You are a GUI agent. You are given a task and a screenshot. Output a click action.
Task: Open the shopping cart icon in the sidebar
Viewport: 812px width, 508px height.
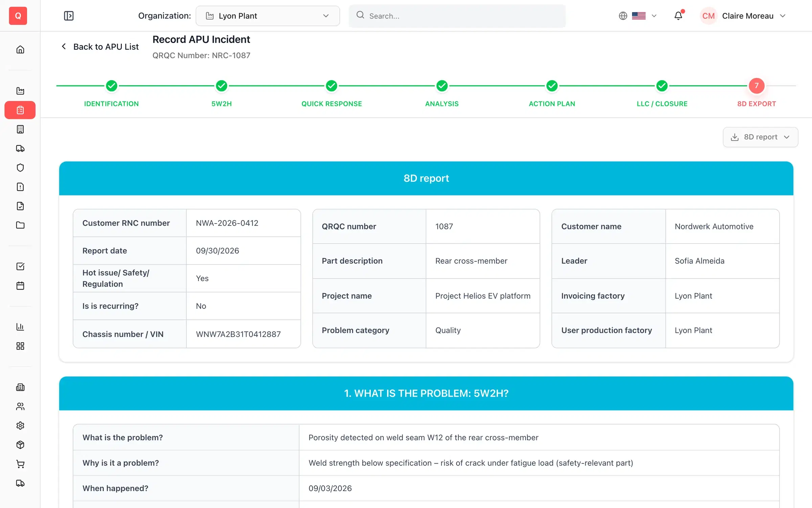coord(20,464)
